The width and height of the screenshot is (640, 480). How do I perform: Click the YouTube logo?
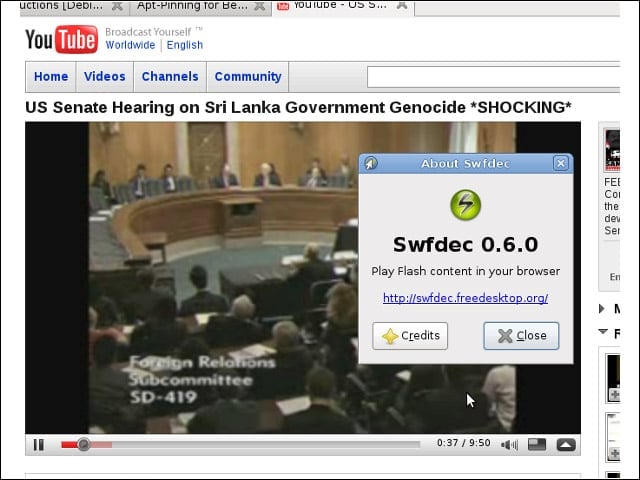[62, 39]
